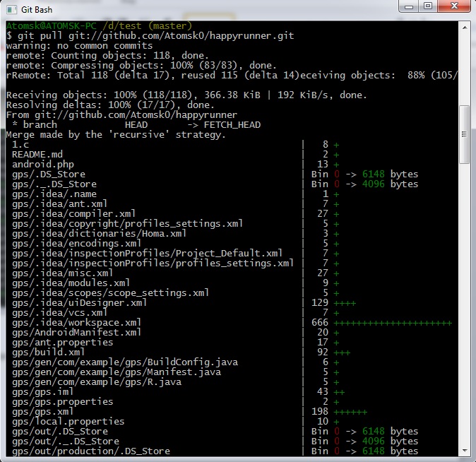Click the '1.c' file row
The image size is (476, 462).
176,145
